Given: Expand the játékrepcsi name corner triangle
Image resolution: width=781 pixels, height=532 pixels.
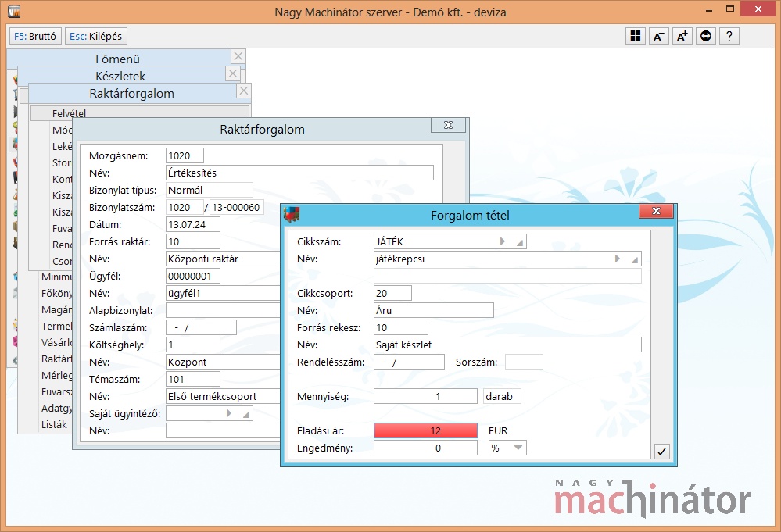Looking at the screenshot, I should 635,260.
